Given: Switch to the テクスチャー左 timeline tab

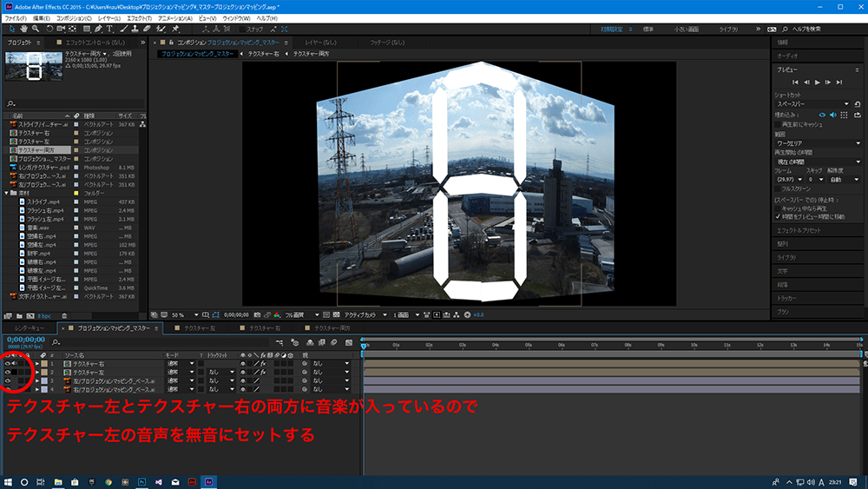Looking at the screenshot, I should pyautogui.click(x=199, y=328).
